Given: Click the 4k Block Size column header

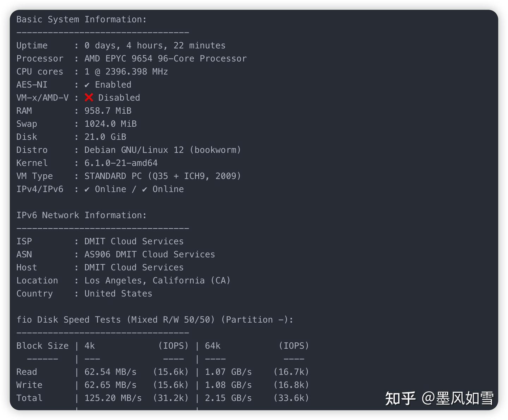Looking at the screenshot, I should (90, 346).
